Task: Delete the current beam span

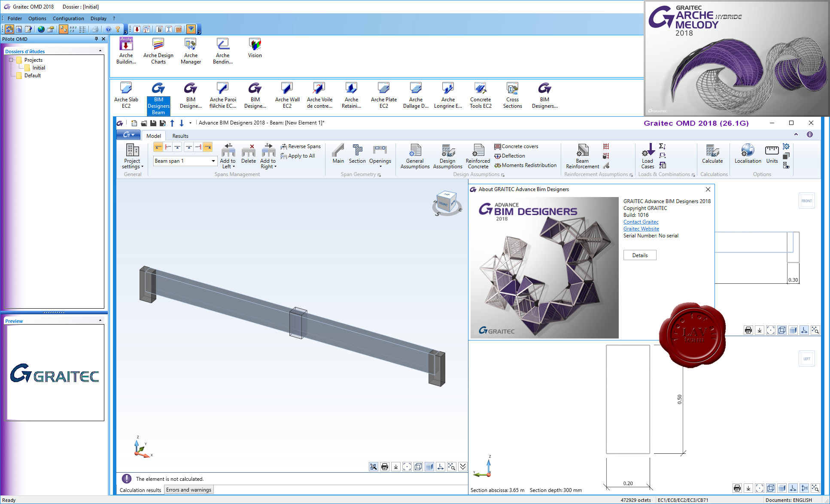Action: point(248,154)
